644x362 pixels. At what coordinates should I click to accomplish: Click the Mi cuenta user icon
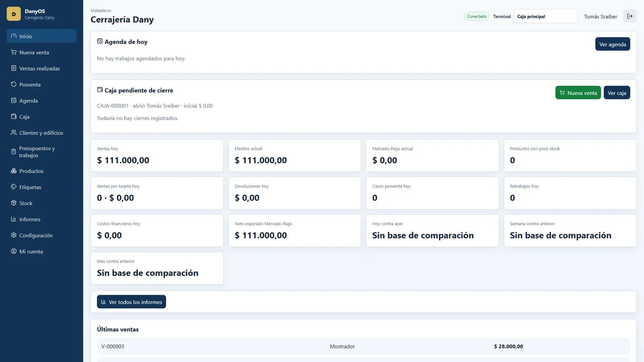pyautogui.click(x=14, y=251)
